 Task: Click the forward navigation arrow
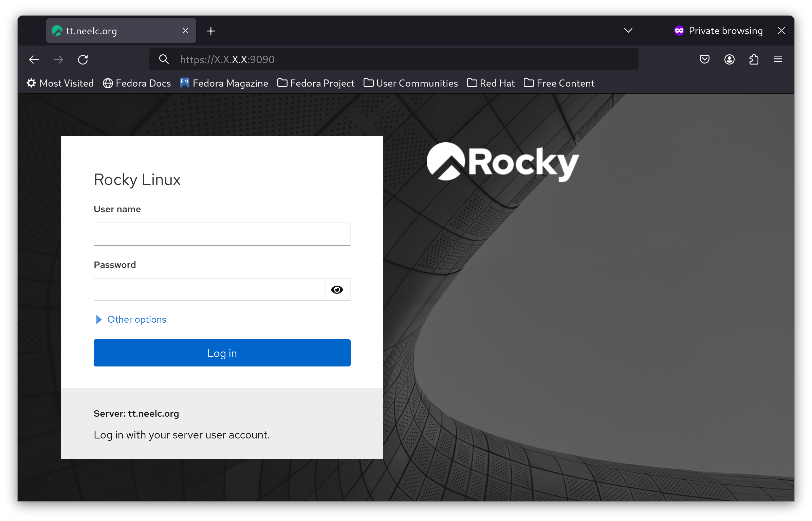(58, 59)
